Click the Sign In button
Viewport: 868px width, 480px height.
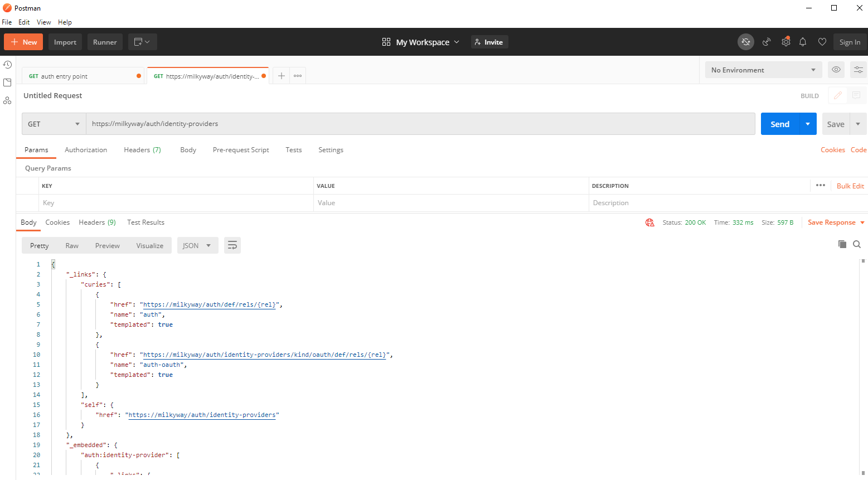pyautogui.click(x=850, y=42)
